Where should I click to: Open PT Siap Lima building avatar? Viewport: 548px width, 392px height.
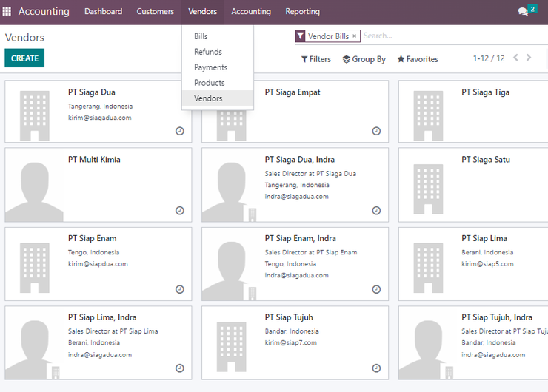coord(428,268)
